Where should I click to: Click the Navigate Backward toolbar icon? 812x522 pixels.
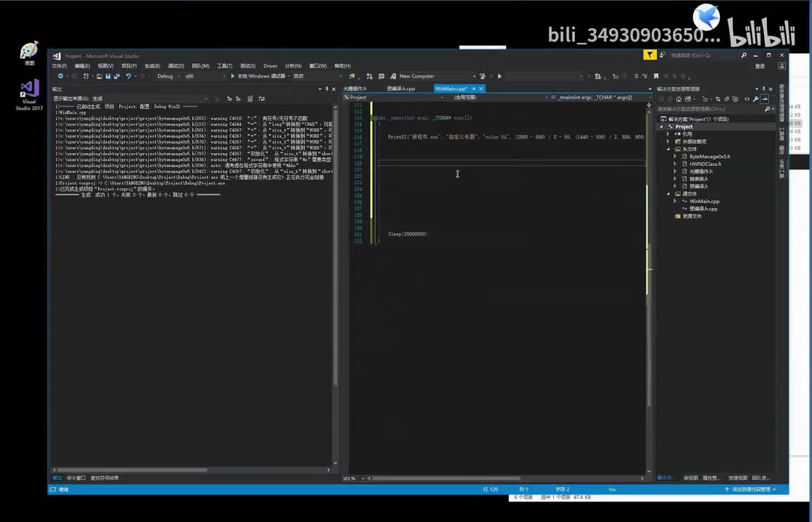tap(60, 76)
